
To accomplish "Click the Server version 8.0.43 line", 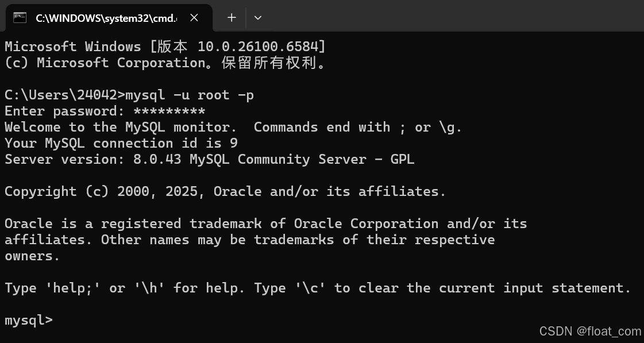I will point(209,159).
